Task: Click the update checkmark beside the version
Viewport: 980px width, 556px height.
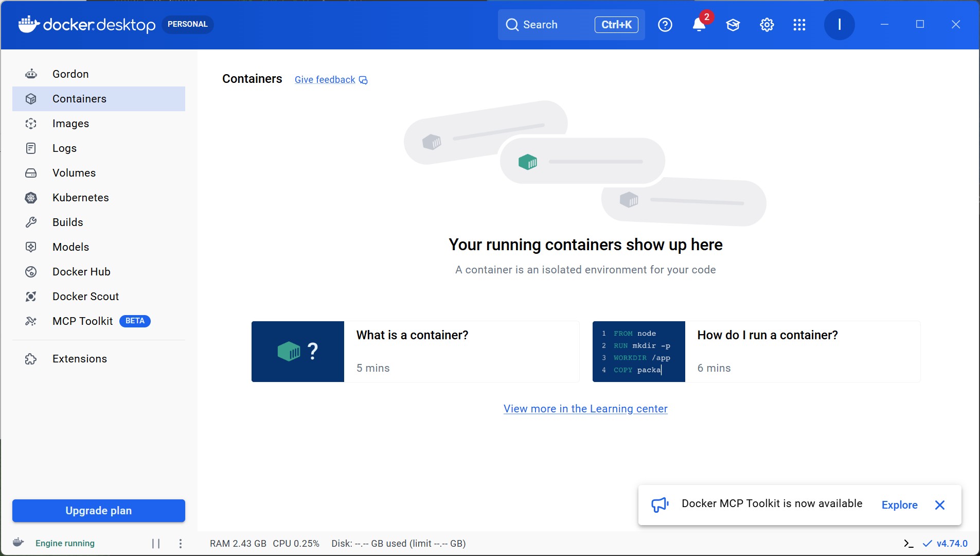Action: coord(928,544)
